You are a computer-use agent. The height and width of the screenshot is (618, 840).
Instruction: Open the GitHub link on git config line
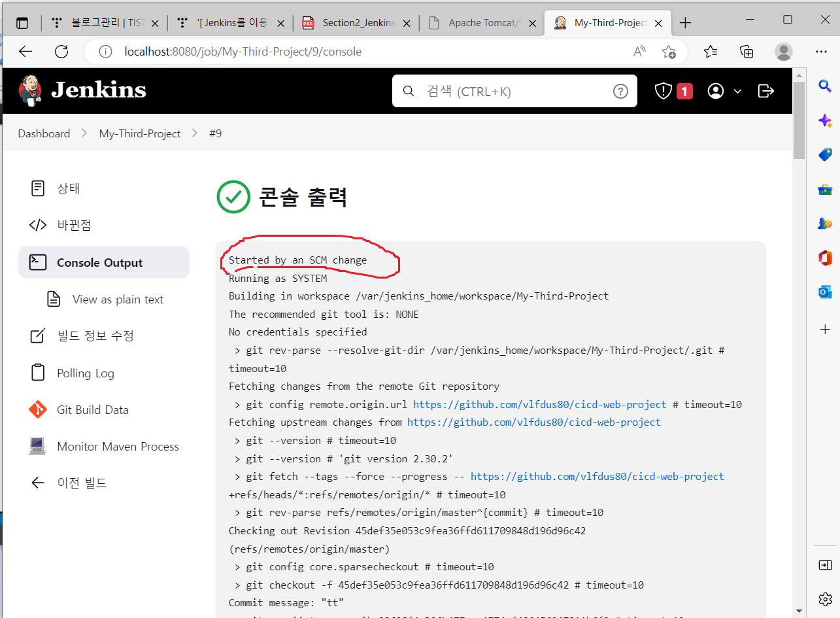(540, 404)
